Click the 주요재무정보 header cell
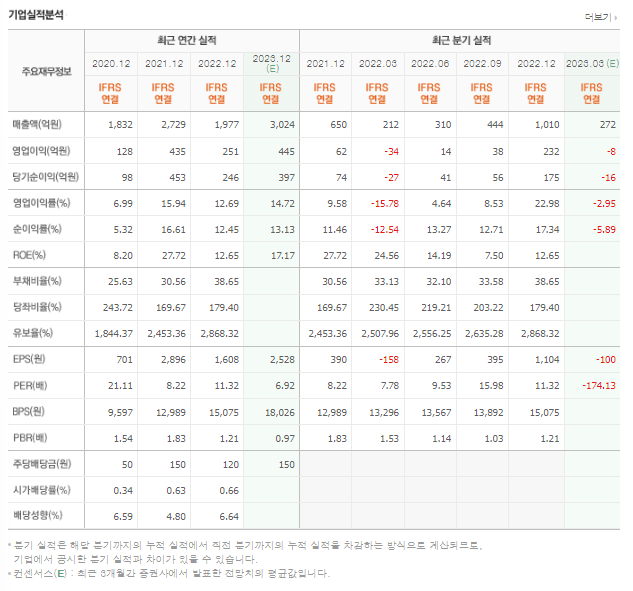The height and width of the screenshot is (591, 633). pos(46,71)
